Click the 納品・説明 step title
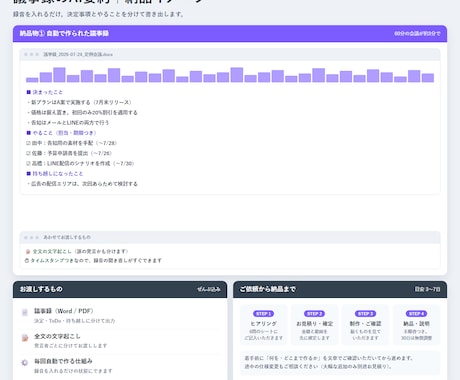460x380 pixels. click(x=416, y=324)
